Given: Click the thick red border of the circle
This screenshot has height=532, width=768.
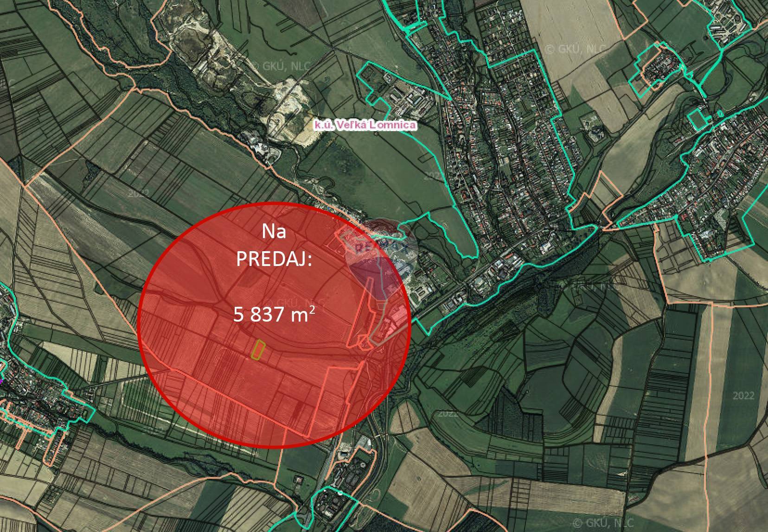Looking at the screenshot, I should click(139, 324).
